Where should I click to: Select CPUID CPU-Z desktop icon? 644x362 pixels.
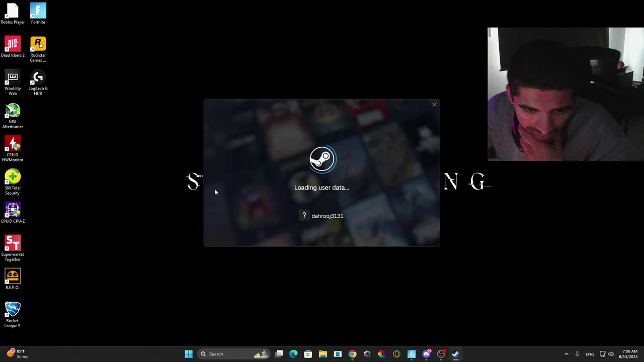coord(13,213)
